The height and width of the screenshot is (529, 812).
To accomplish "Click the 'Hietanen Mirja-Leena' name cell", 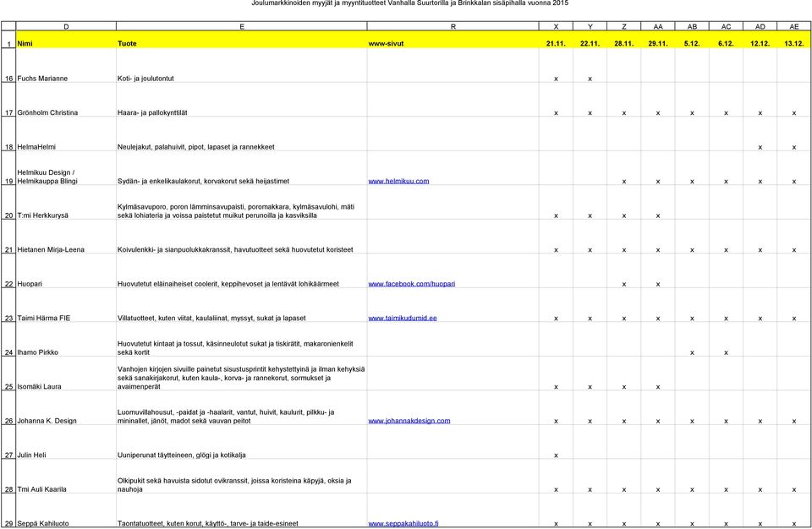I will pos(66,237).
